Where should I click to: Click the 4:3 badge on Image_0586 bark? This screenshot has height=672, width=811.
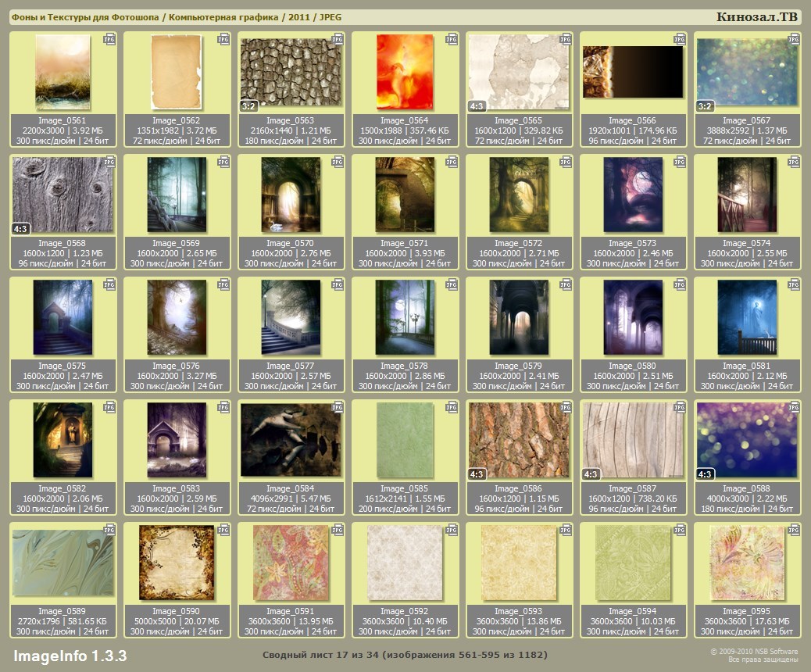(x=477, y=474)
